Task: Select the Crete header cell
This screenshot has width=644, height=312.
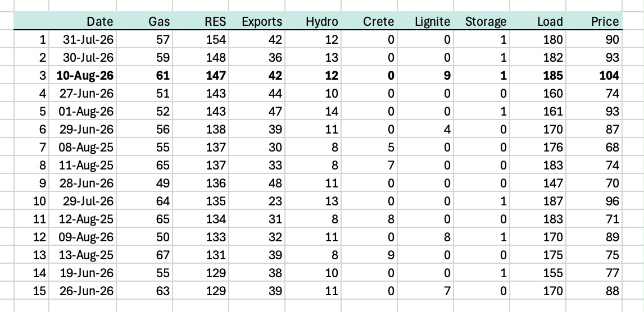Action: click(x=369, y=21)
